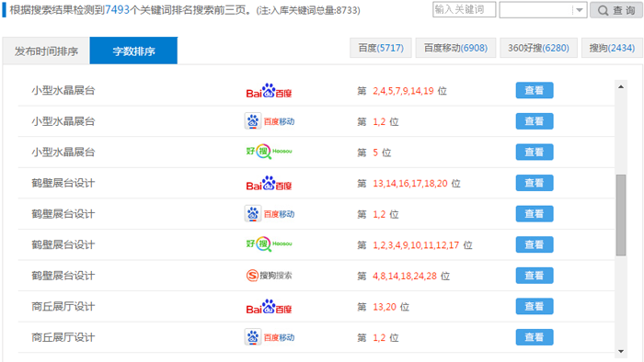The image size is (644, 362).
Task: Click Haosou logo in 小型水晶展台 row
Action: (269, 152)
